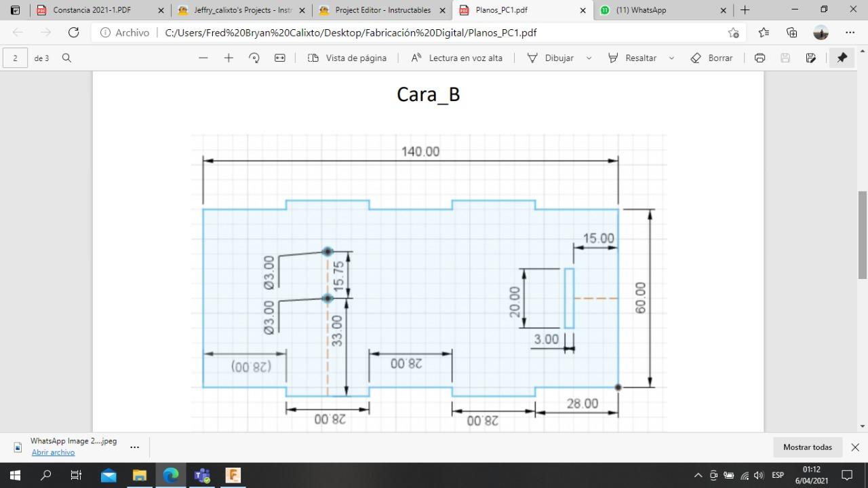This screenshot has height=488, width=868.
Task: Open Mail app from taskbar
Action: click(108, 475)
